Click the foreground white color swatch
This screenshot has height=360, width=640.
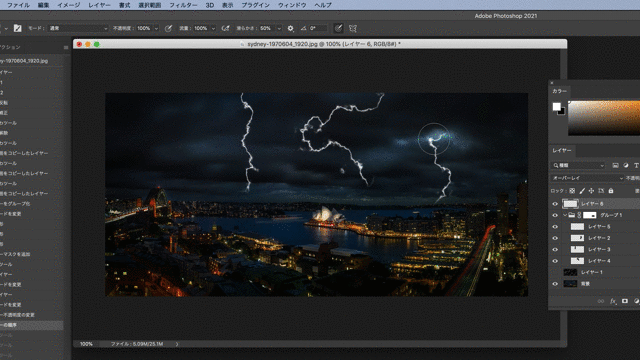[556, 107]
